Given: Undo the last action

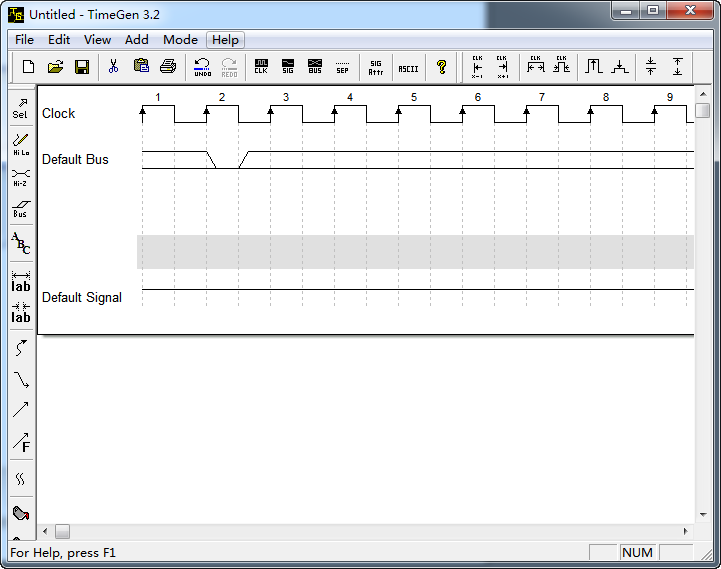Looking at the screenshot, I should tap(202, 67).
